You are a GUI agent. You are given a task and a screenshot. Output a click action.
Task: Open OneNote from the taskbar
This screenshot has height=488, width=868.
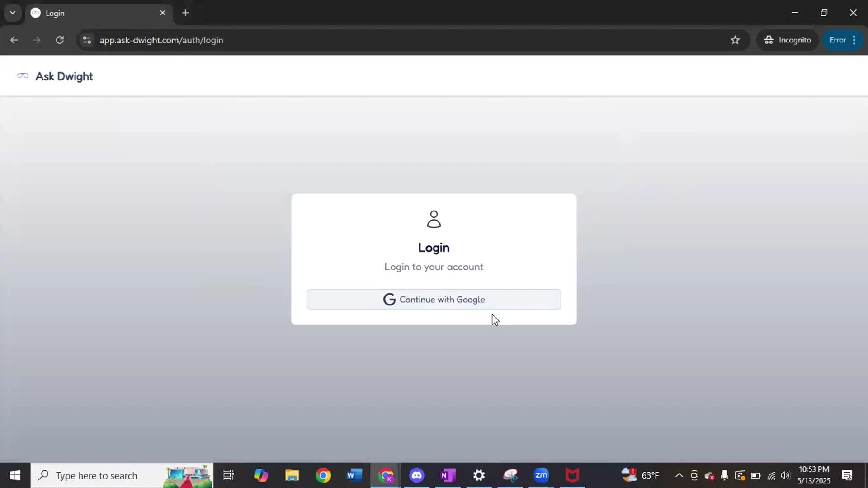tap(448, 475)
